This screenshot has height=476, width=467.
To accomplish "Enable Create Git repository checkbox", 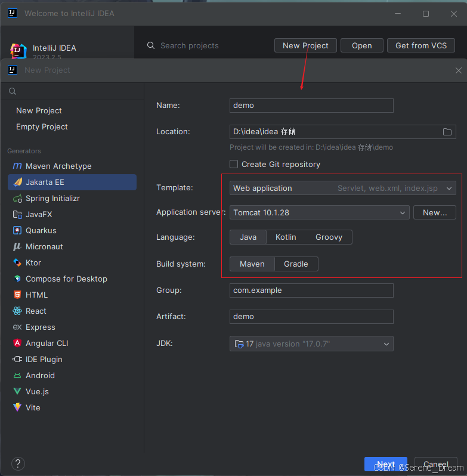I will coord(234,164).
